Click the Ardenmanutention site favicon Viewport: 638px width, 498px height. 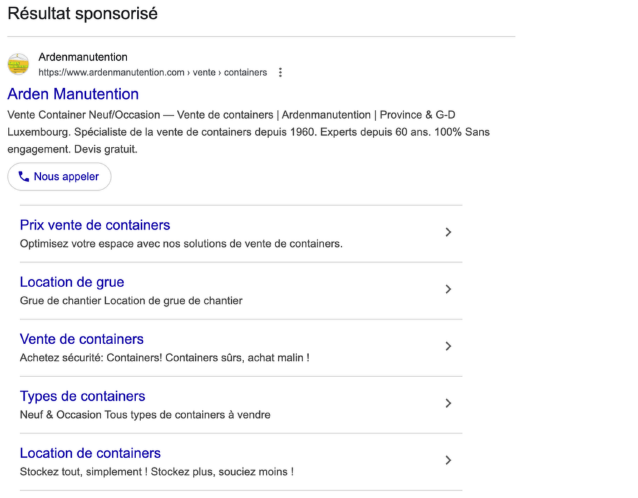coord(18,64)
